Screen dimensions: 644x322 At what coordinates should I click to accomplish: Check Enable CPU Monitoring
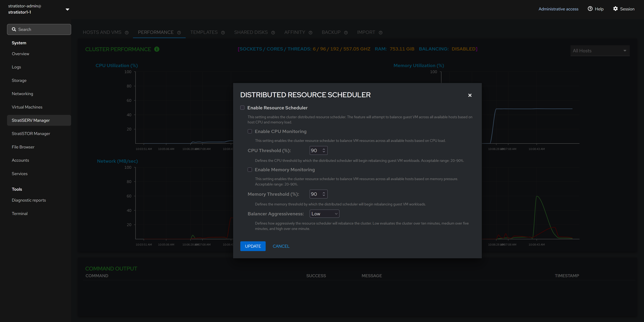tap(250, 131)
